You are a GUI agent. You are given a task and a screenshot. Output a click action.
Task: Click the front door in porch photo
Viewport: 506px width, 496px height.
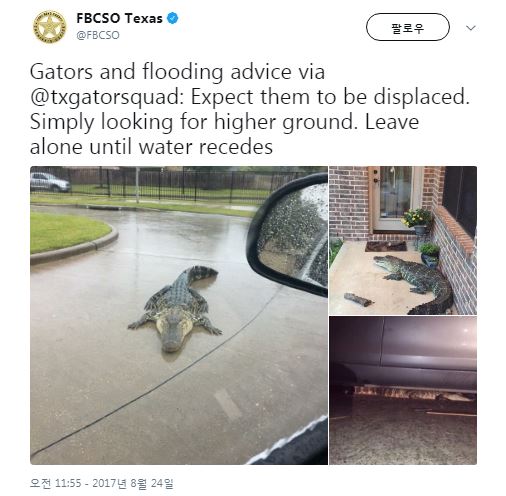click(x=395, y=198)
